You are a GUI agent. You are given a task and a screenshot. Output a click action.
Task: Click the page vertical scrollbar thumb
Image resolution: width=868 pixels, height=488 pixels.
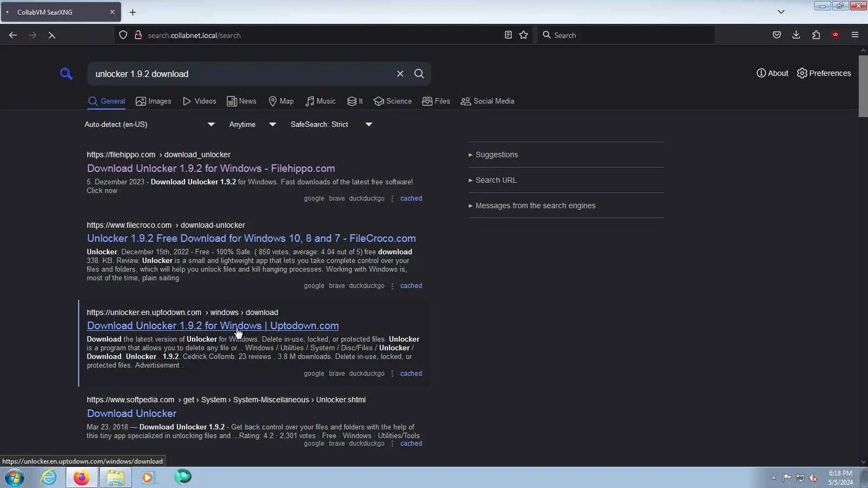tap(863, 86)
